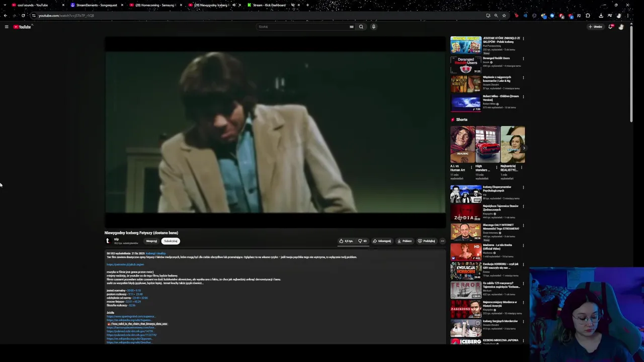The width and height of the screenshot is (644, 362).
Task: Open the A.I. vs Human Art short
Action: (x=462, y=144)
